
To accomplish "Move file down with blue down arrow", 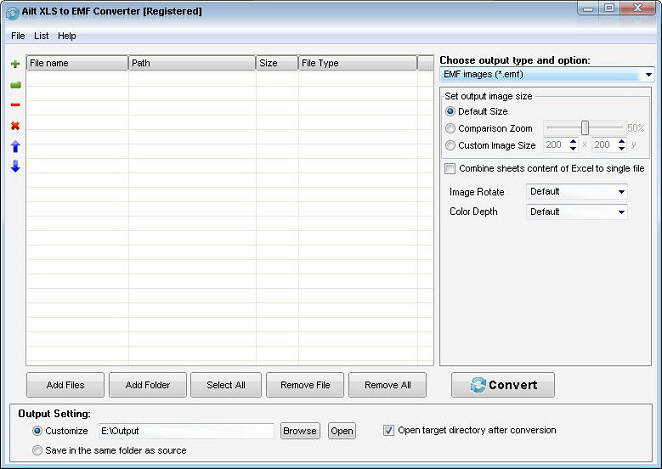I will [15, 166].
